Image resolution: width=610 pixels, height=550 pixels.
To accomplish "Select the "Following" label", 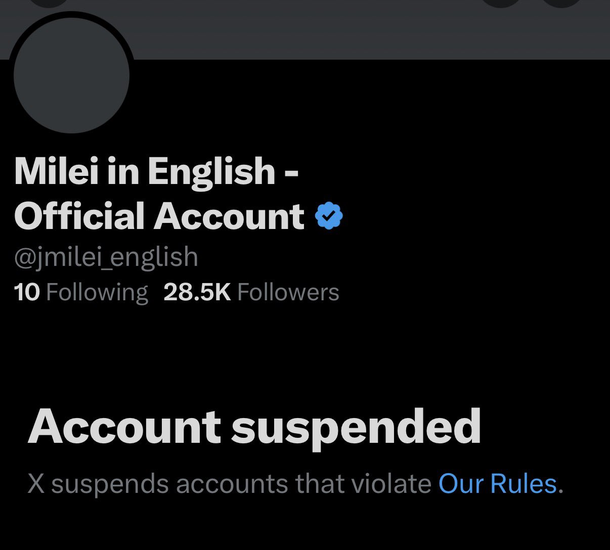I will pos(96,292).
